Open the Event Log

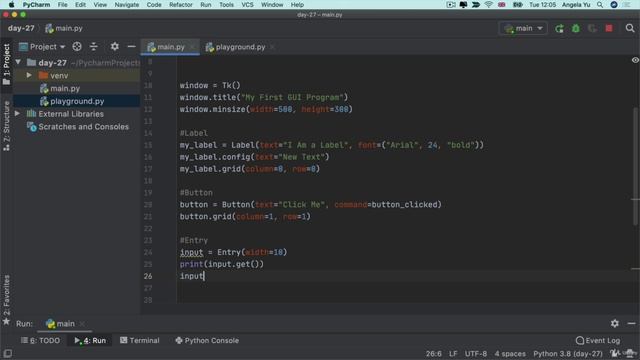pyautogui.click(x=598, y=340)
